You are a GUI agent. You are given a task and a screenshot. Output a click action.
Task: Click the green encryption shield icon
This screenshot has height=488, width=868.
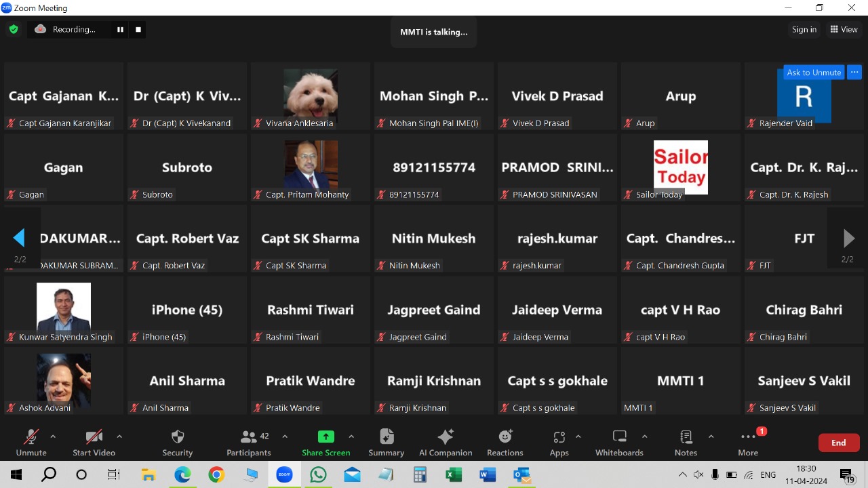[x=13, y=29]
